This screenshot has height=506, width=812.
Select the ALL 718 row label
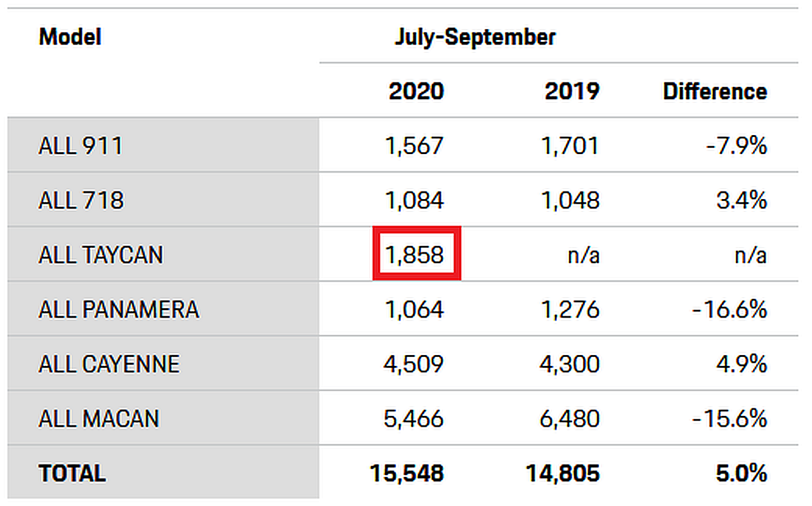[81, 200]
